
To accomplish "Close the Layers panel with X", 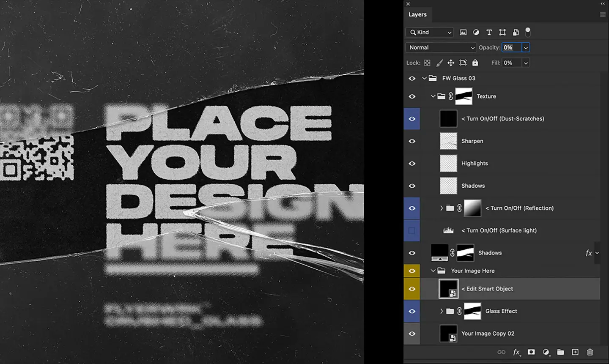I will (x=408, y=4).
